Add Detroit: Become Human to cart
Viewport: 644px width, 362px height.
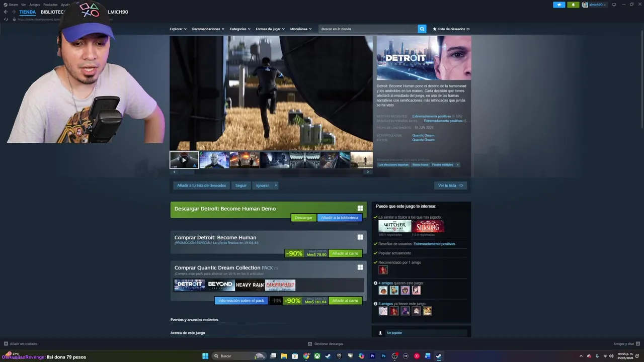(x=345, y=253)
